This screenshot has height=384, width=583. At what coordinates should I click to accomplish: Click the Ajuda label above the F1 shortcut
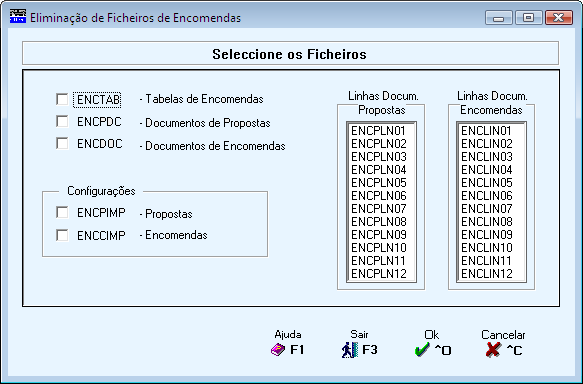288,335
